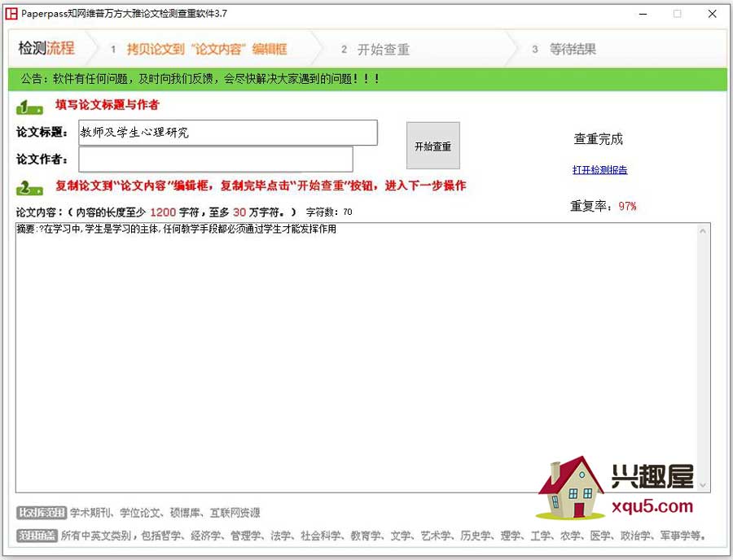
Task: Click the 比对库范围 label badge
Action: point(42,512)
